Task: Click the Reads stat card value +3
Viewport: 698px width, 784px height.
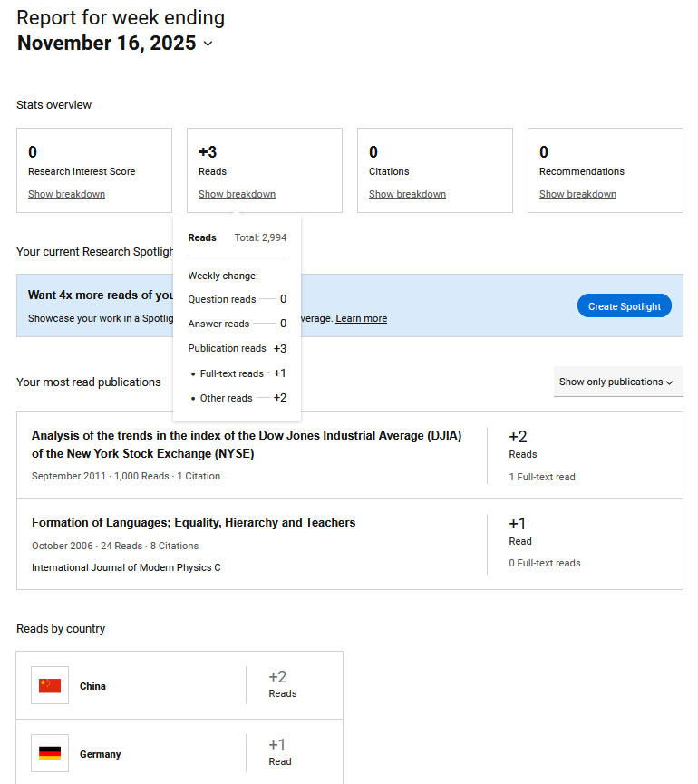Action: pyautogui.click(x=208, y=152)
